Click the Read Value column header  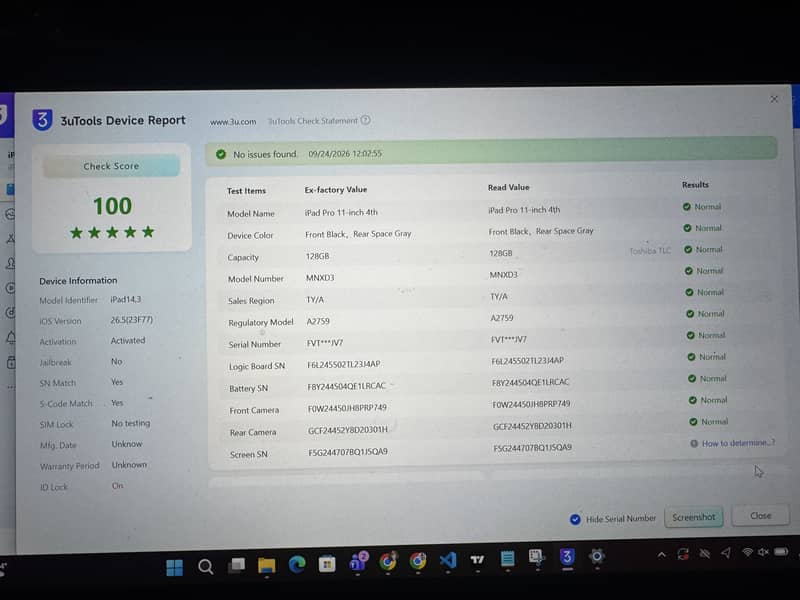(x=508, y=187)
